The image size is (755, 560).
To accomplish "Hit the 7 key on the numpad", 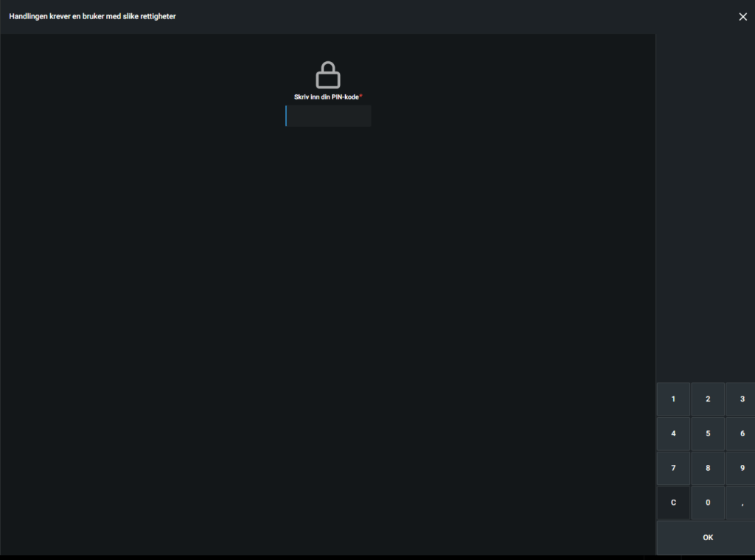I will click(673, 469).
